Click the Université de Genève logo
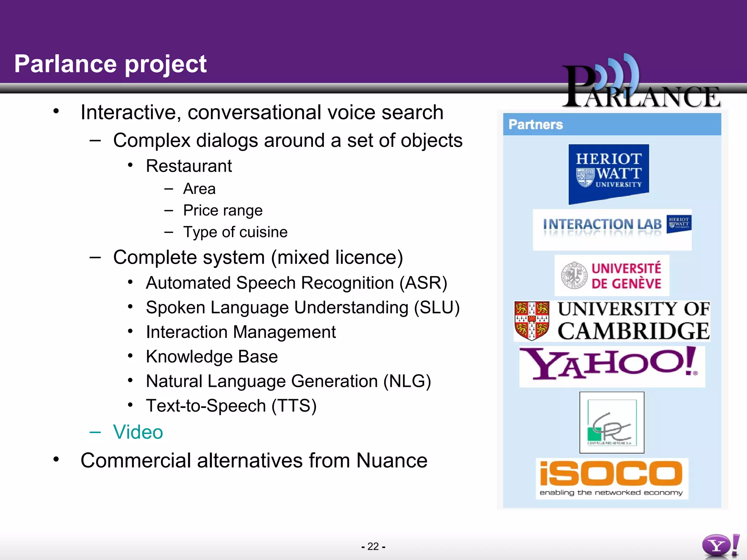 click(x=612, y=276)
